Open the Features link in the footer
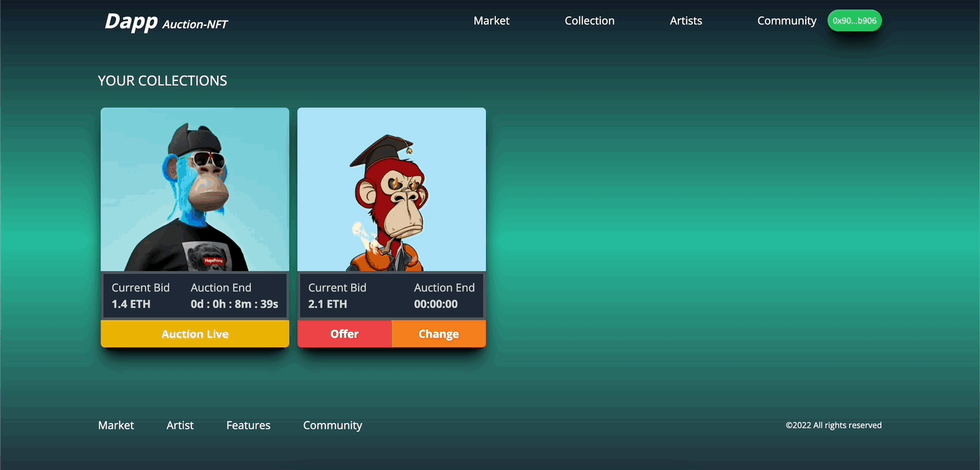Screen dimensions: 980x470 click(248, 425)
